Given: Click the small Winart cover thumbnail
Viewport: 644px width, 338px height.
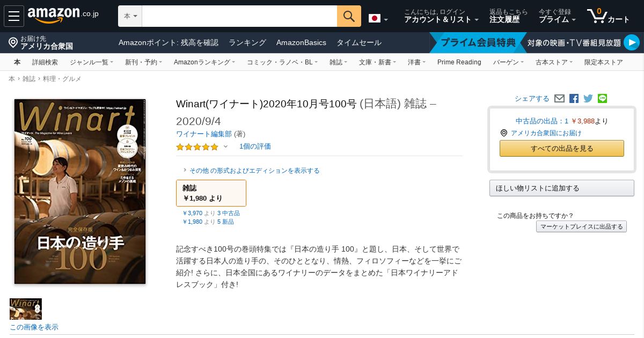Looking at the screenshot, I should tap(26, 309).
